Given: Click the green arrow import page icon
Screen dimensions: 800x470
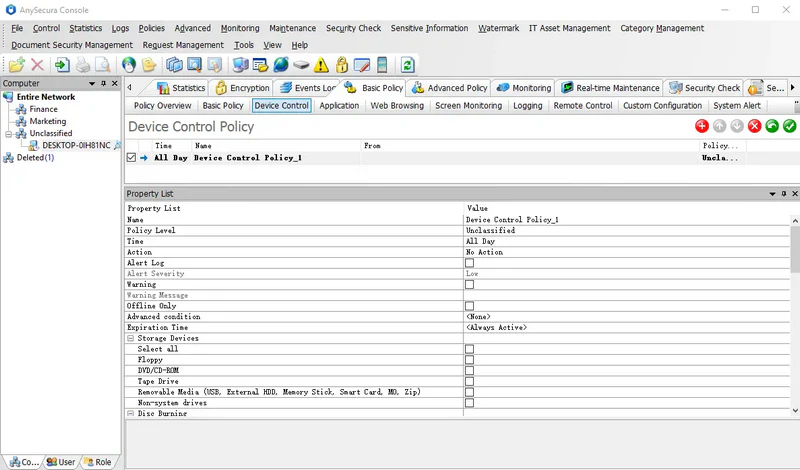Looking at the screenshot, I should (62, 65).
